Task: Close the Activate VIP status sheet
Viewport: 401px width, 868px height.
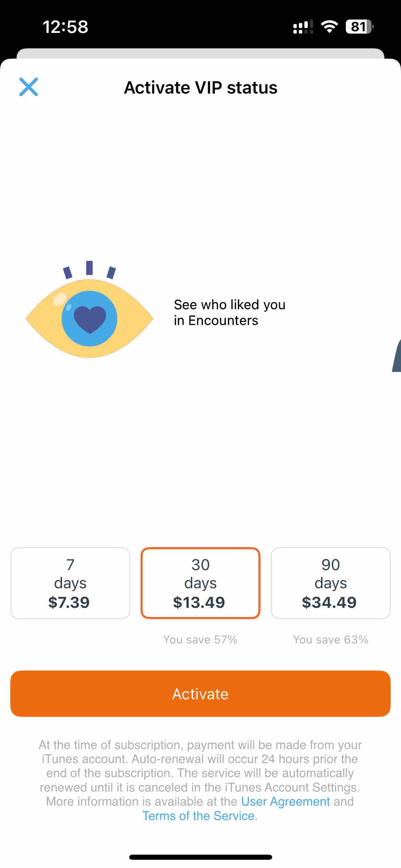Action: [28, 87]
